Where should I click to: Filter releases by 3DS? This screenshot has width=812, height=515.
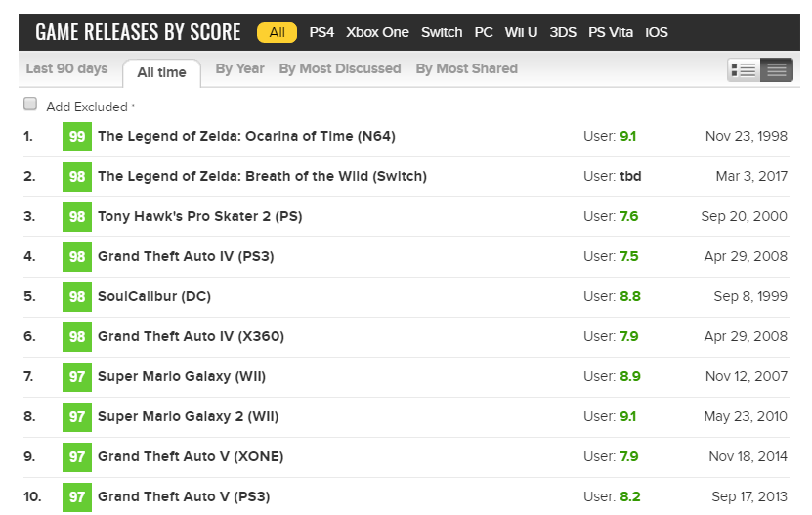[563, 32]
